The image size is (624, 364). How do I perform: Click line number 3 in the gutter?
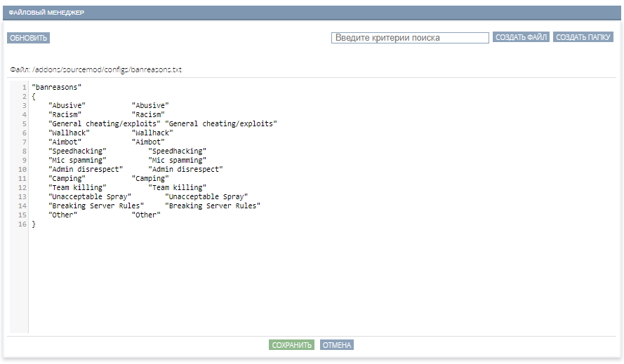25,105
